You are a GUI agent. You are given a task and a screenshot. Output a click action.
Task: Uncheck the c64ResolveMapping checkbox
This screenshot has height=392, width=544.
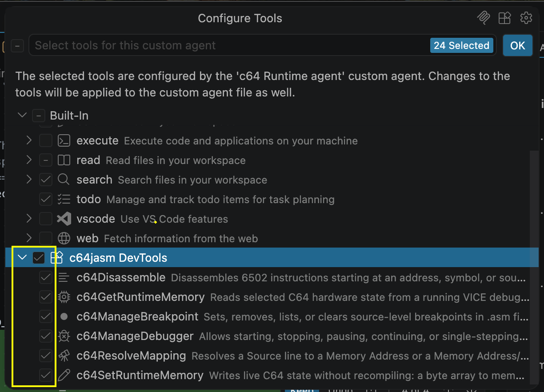point(46,356)
